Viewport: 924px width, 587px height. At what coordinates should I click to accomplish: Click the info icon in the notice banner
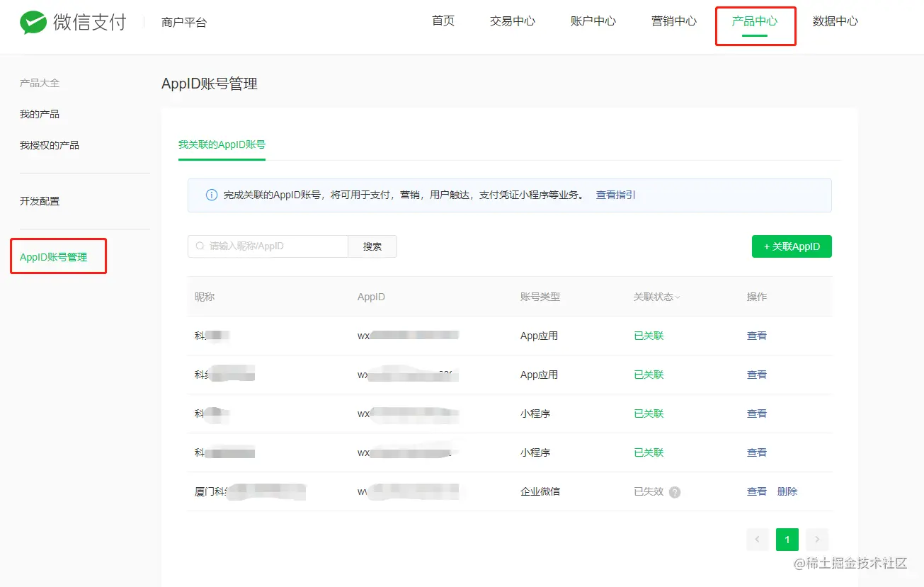pos(211,195)
